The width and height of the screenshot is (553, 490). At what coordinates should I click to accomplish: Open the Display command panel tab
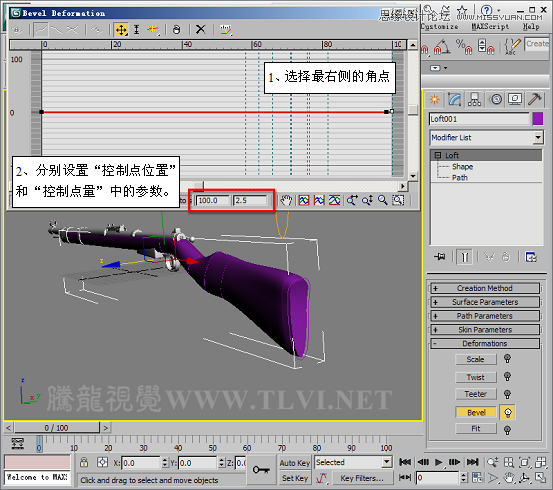click(515, 99)
